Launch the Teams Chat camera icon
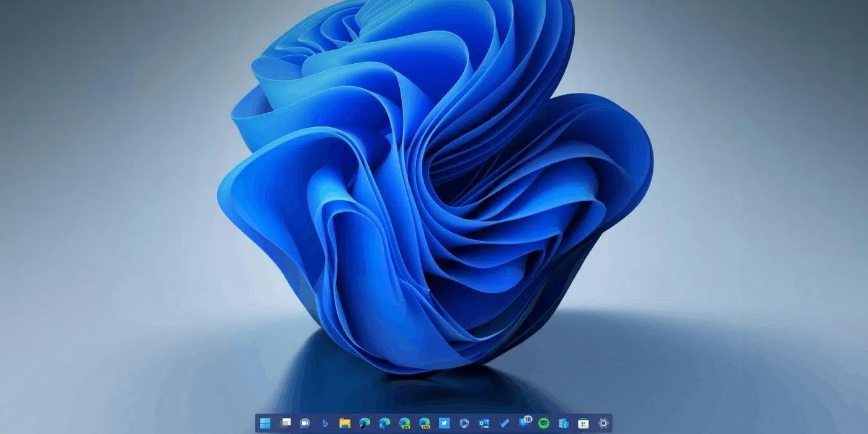Image resolution: width=868 pixels, height=434 pixels. click(305, 423)
